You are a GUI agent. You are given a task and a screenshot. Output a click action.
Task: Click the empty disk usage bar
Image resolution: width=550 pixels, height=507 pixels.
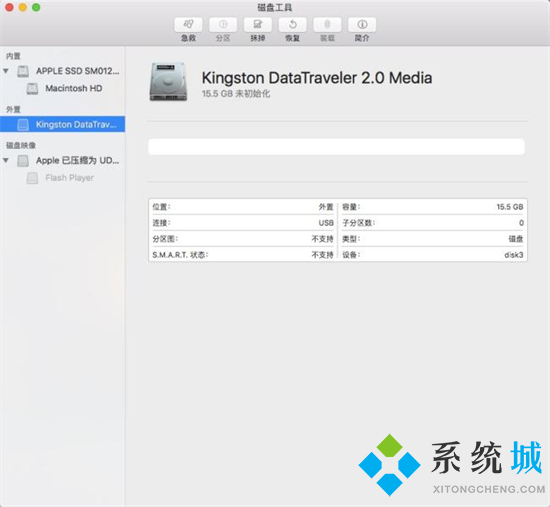tap(336, 147)
